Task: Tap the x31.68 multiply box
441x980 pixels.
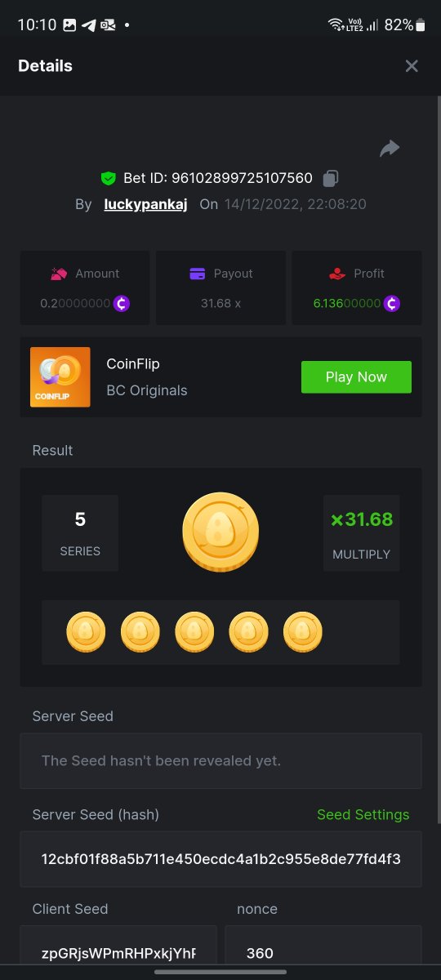Action: click(x=361, y=532)
